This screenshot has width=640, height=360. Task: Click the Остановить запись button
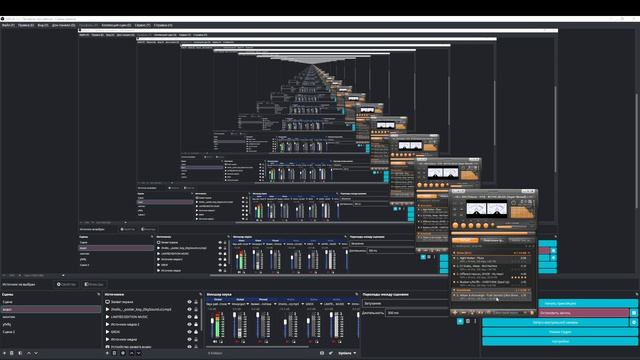click(584, 313)
